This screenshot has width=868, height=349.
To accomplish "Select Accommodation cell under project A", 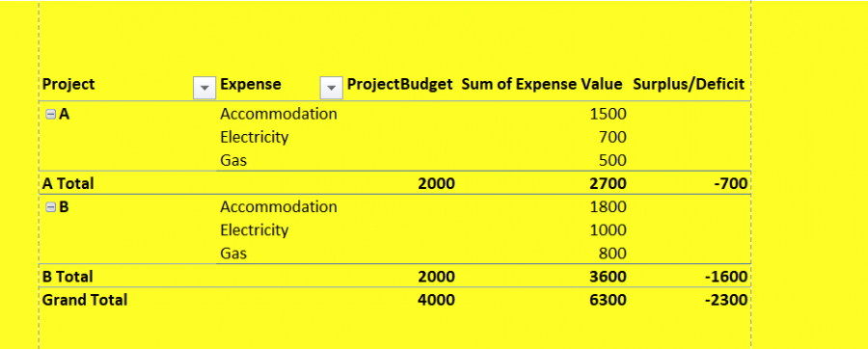I will tap(279, 114).
